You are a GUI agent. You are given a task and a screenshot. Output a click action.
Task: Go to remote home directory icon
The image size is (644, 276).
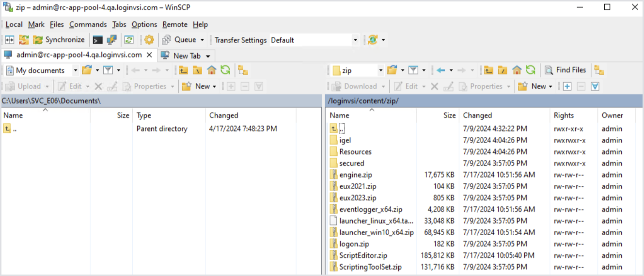[517, 70]
